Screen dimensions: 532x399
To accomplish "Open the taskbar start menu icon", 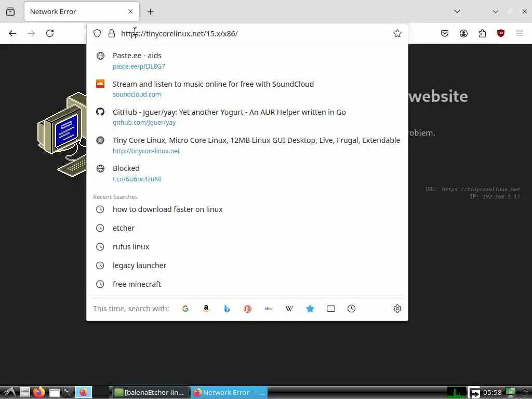I will [x=9, y=393].
